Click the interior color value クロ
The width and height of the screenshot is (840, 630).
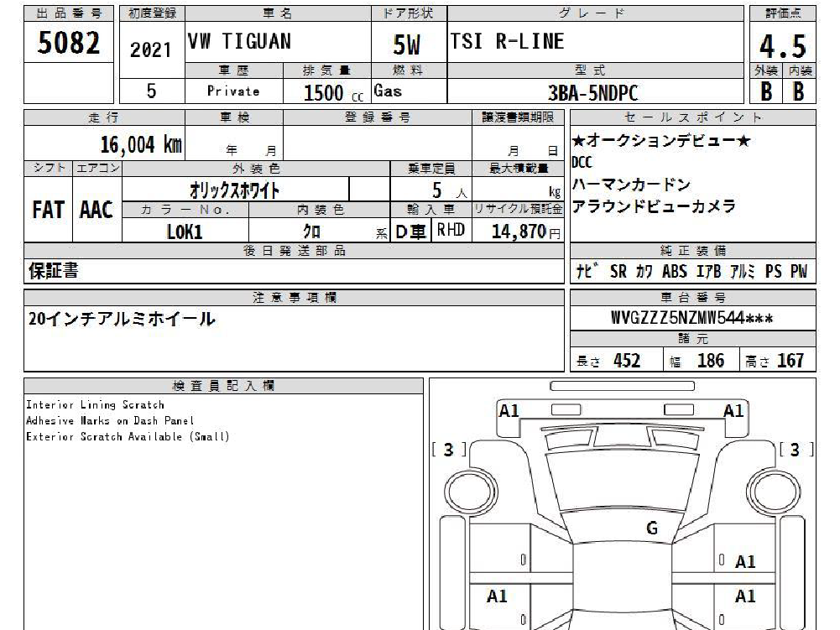pyautogui.click(x=311, y=232)
